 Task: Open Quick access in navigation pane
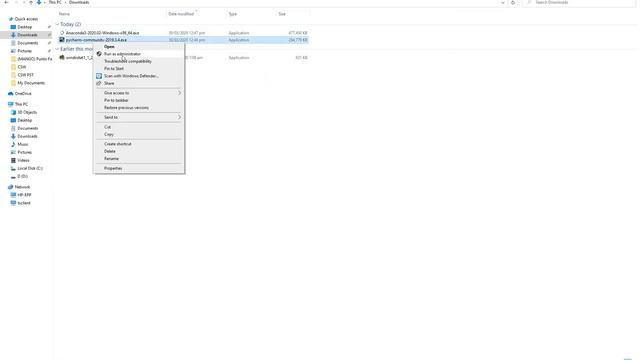pyautogui.click(x=26, y=19)
